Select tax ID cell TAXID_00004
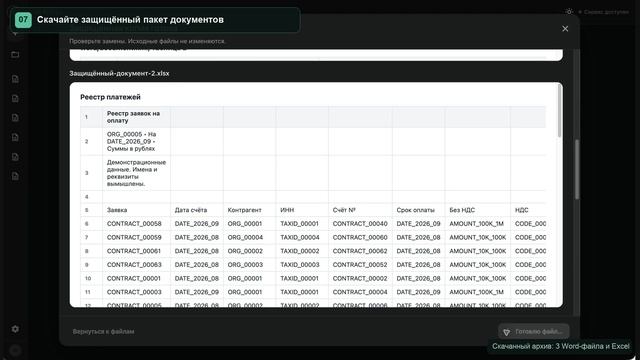The width and height of the screenshot is (640, 360). point(302,237)
